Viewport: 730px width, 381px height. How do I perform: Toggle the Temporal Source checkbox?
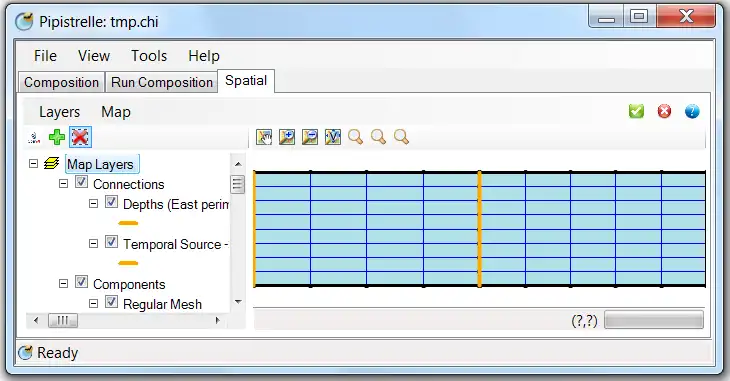tap(111, 242)
